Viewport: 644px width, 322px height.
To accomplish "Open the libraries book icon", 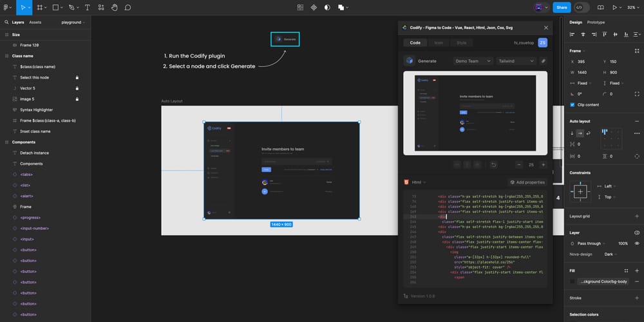I will click(x=600, y=7).
